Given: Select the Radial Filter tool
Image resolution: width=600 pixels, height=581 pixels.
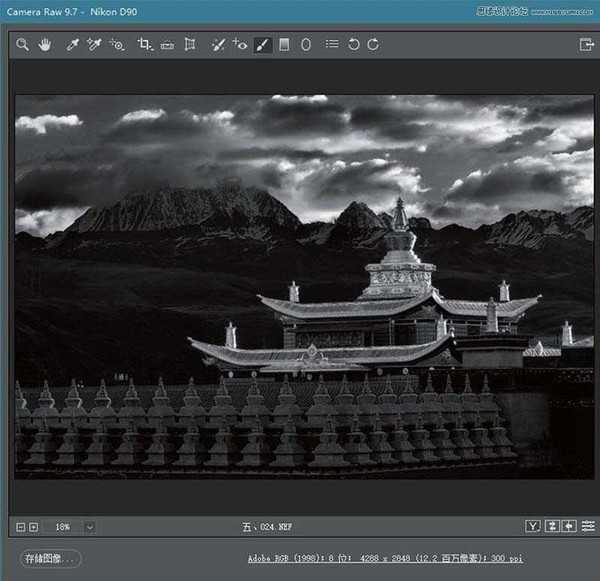Looking at the screenshot, I should [x=306, y=45].
